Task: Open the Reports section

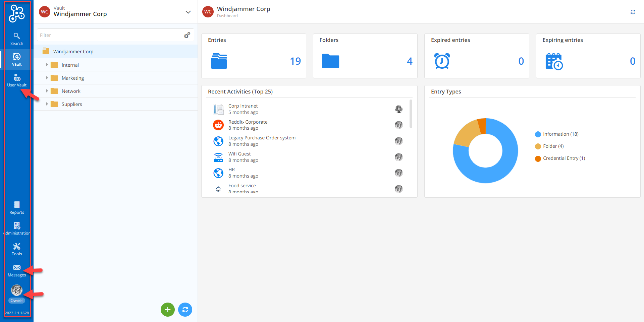Action: (16, 207)
